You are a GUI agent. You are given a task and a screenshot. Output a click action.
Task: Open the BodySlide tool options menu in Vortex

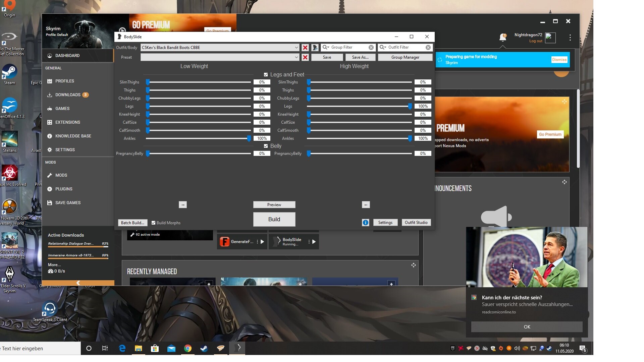[x=309, y=242]
